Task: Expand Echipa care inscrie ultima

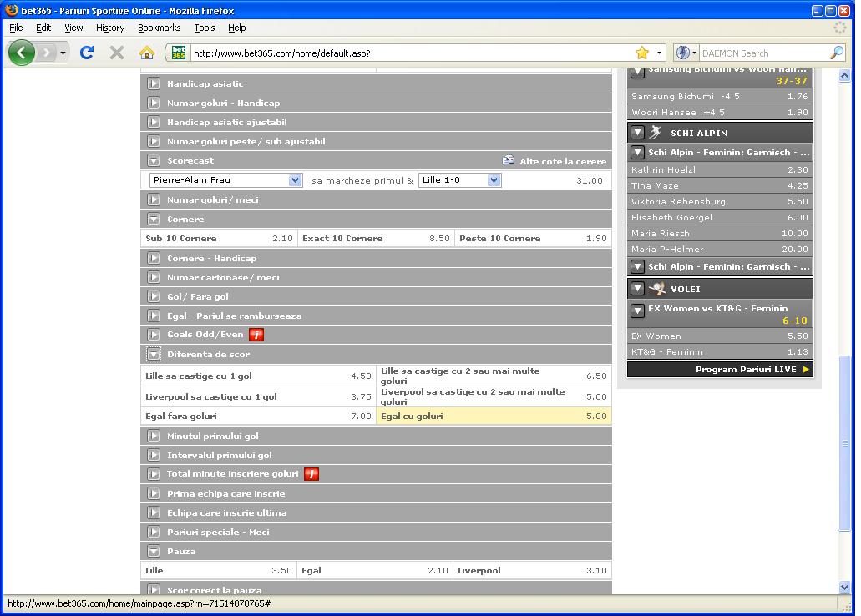Action: point(154,512)
